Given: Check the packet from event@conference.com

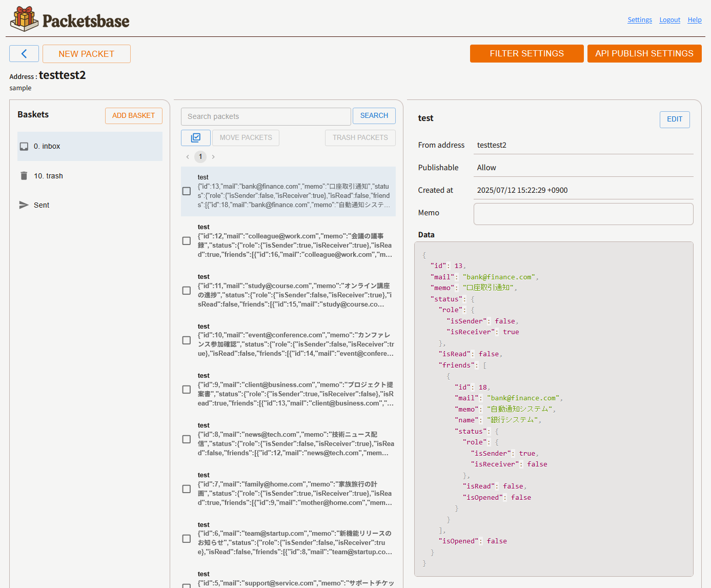Looking at the screenshot, I should [x=187, y=340].
